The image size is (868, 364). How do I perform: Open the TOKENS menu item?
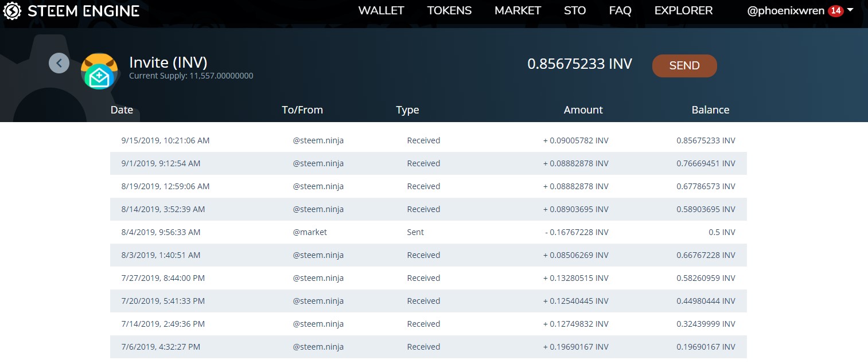pos(449,11)
